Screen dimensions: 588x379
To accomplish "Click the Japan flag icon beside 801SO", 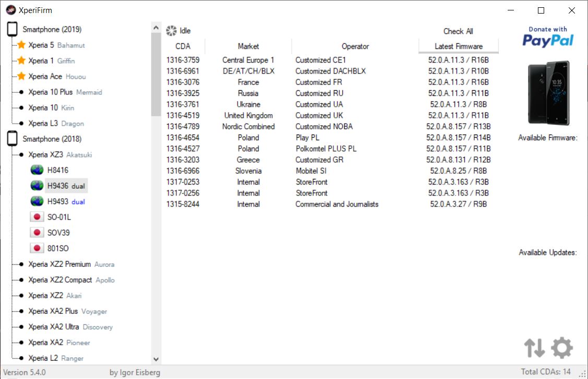I will (x=37, y=248).
